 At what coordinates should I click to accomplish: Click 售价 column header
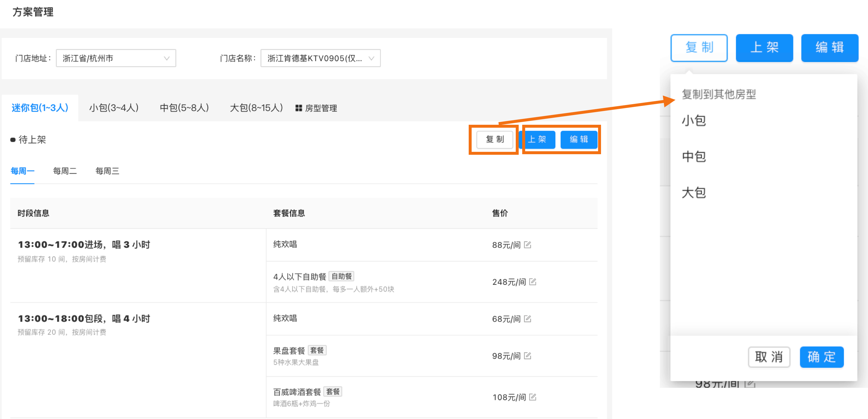[x=500, y=213]
